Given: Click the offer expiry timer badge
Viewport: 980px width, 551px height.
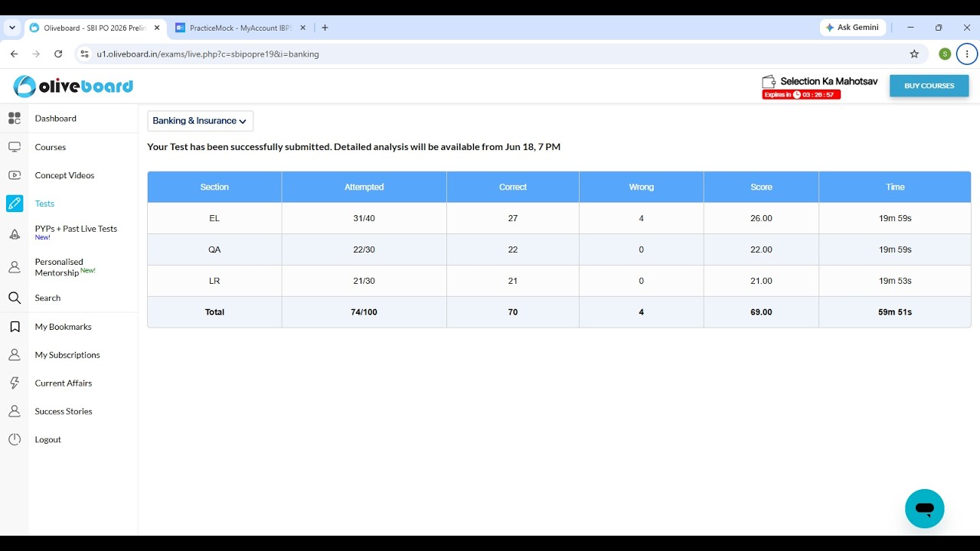Looking at the screenshot, I should pyautogui.click(x=801, y=95).
